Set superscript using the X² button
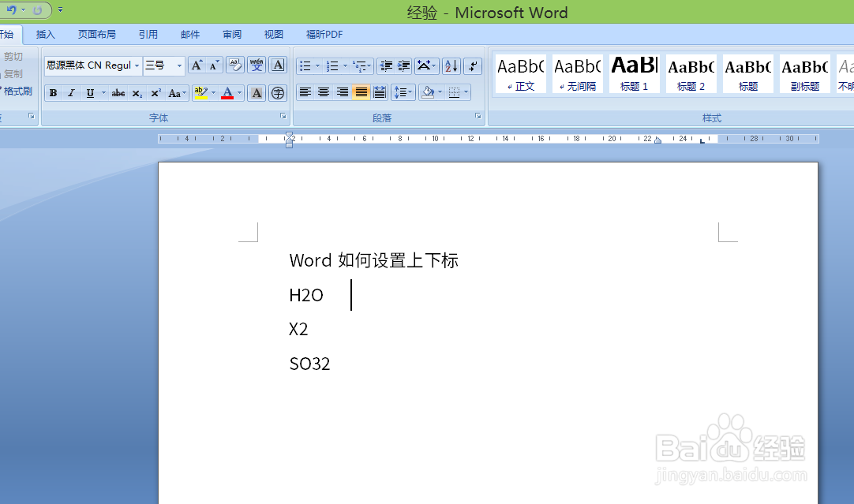The height and width of the screenshot is (504, 854). point(155,93)
